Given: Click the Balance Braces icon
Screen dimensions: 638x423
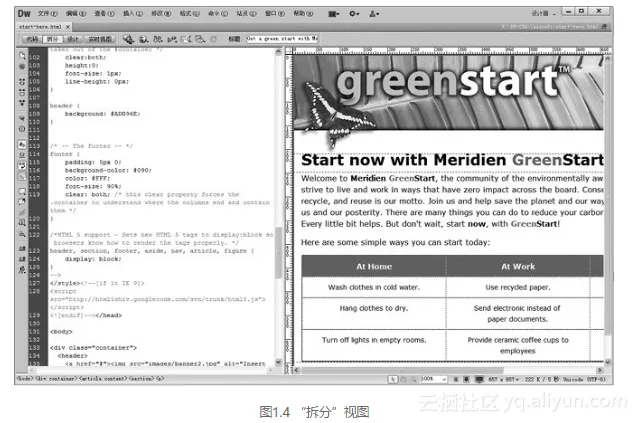Looking at the screenshot, I should (x=22, y=129).
